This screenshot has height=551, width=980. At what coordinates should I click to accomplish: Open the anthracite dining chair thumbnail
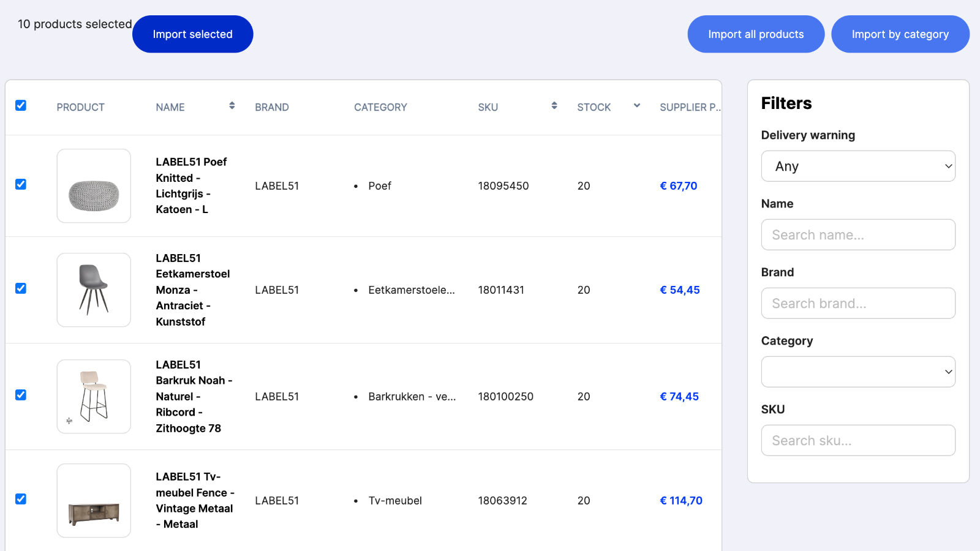[x=94, y=290]
